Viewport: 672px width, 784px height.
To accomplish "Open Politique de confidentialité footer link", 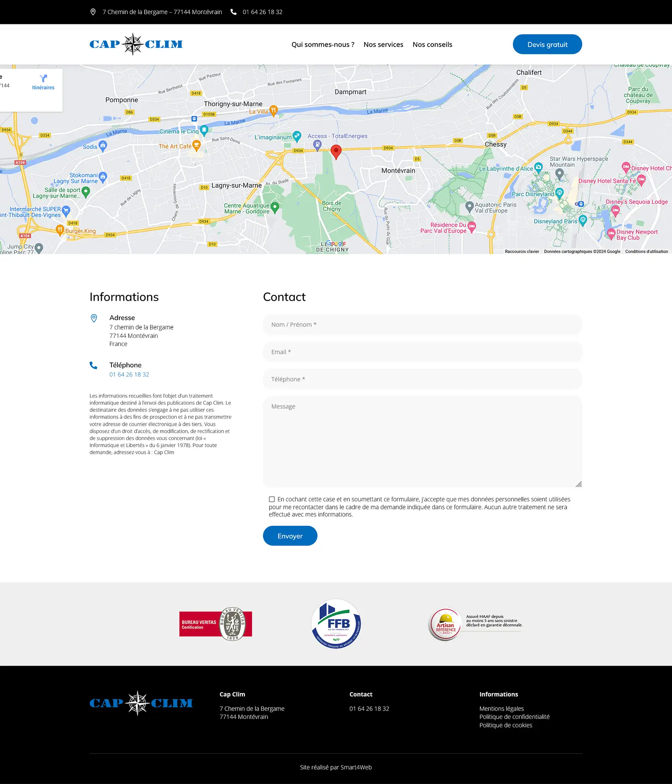I will coord(514,717).
